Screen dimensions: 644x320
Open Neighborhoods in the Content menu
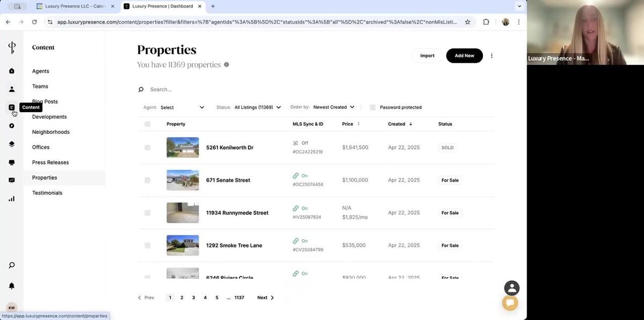pos(51,132)
